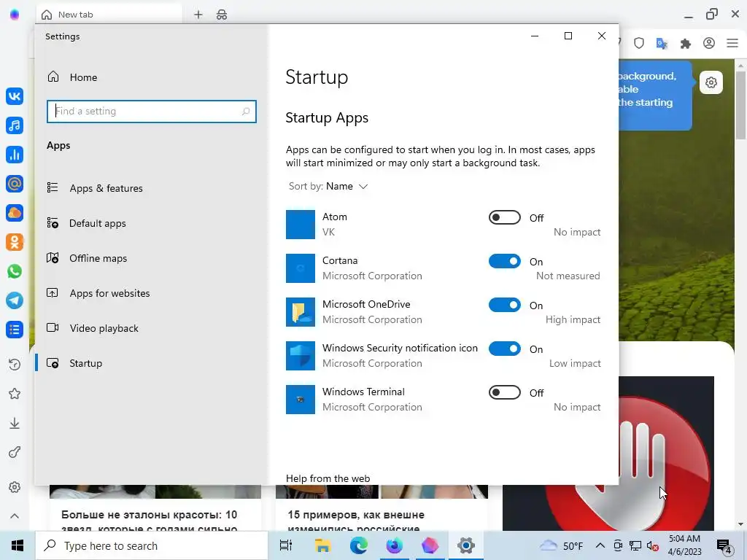Image resolution: width=747 pixels, height=560 pixels.
Task: Click the Find a setting search box
Action: [x=152, y=112]
